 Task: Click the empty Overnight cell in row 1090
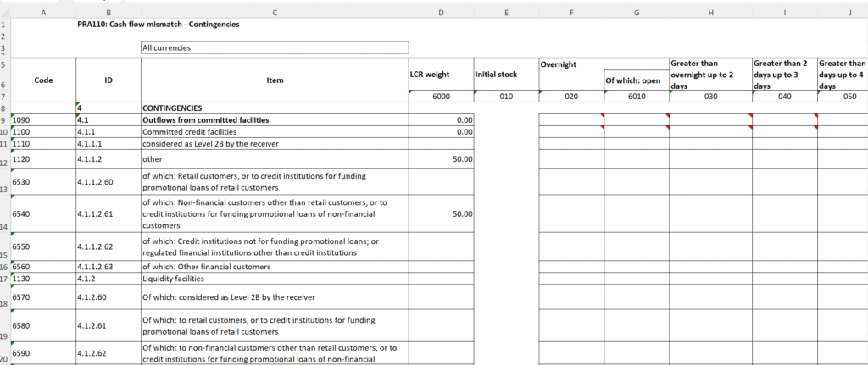click(570, 121)
